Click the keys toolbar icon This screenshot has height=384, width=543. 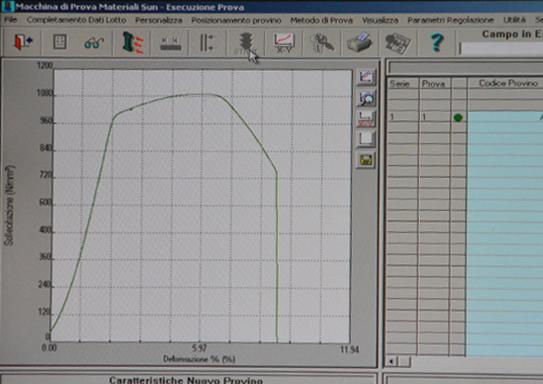(321, 43)
